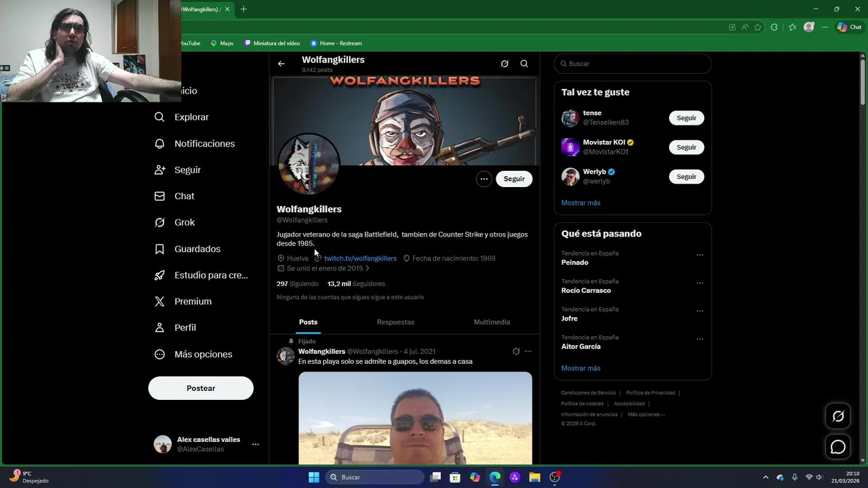Add this page to favorites star
Screen dimensions: 868x488
click(757, 27)
